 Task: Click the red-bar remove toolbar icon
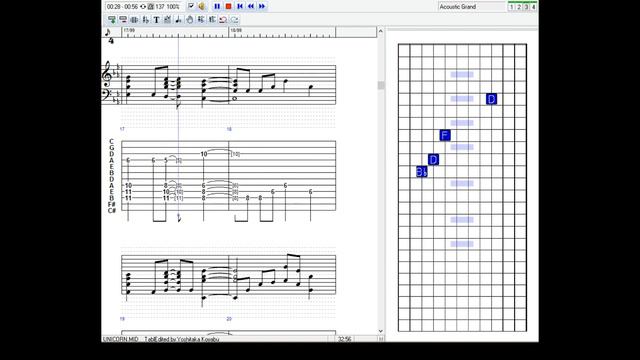coord(123,19)
